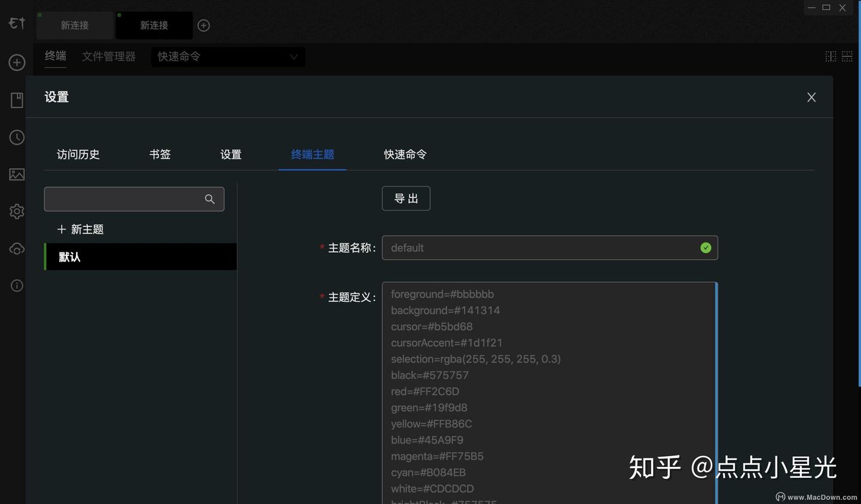Viewport: 861px width, 504px height.
Task: Open the 书签 settings tab
Action: tap(160, 154)
